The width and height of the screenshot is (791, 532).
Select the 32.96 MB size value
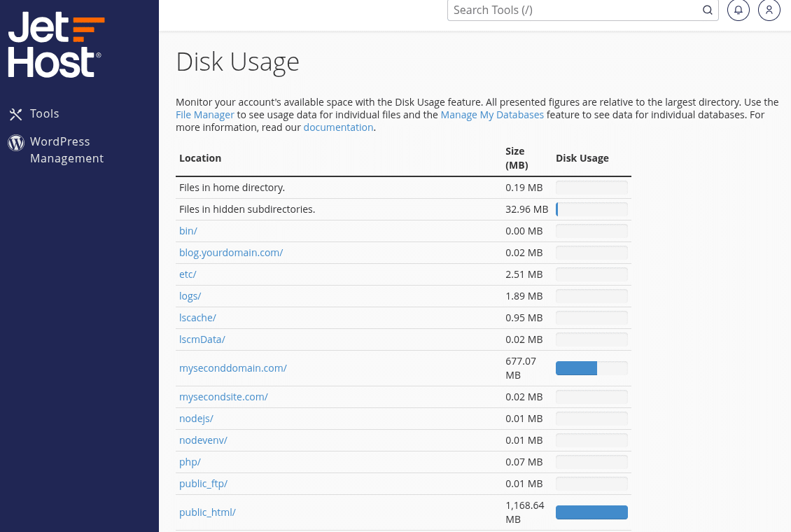526,209
